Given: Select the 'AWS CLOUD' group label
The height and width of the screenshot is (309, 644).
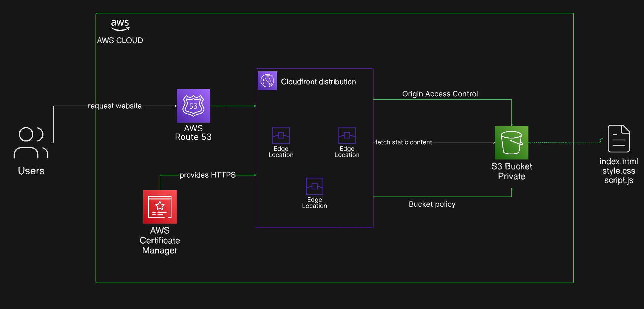Looking at the screenshot, I should [120, 40].
